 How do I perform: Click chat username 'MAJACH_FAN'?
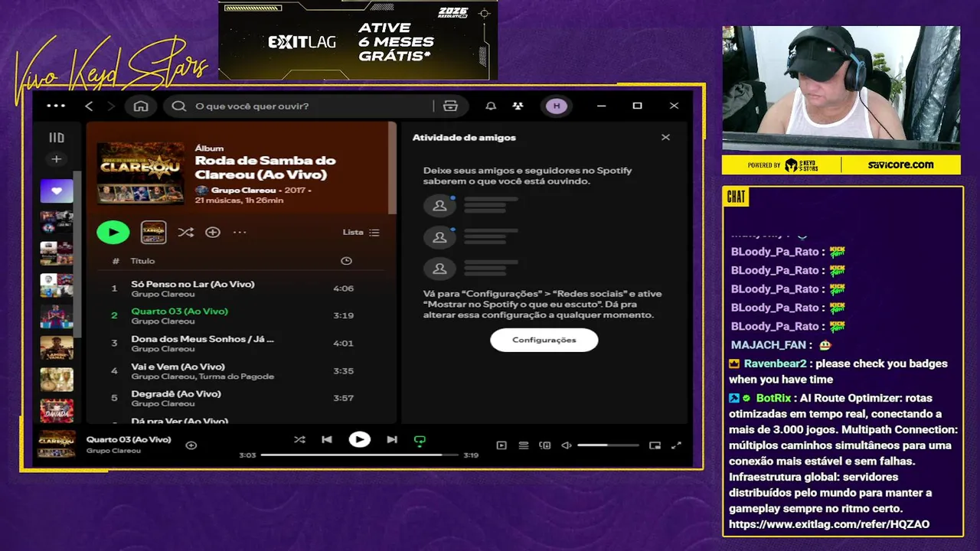(x=768, y=345)
